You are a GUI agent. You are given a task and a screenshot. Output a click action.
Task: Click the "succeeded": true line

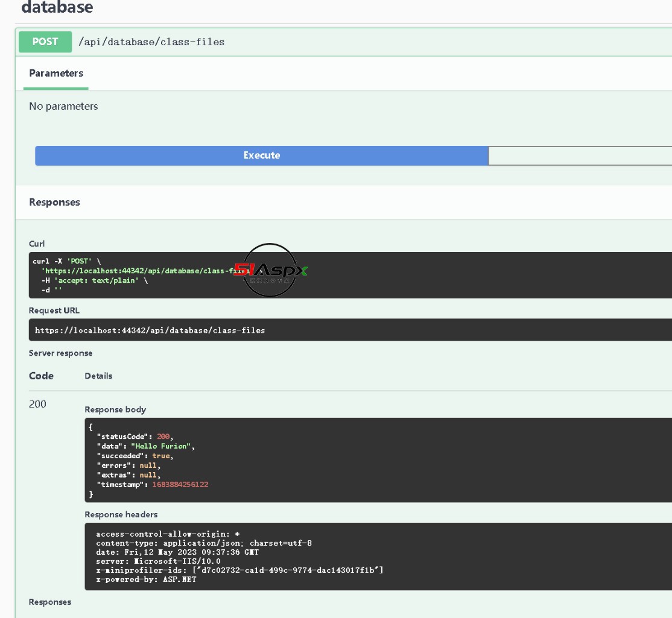click(135, 456)
